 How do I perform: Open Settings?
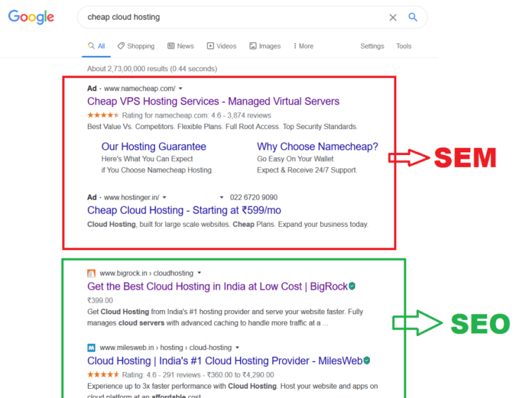[372, 46]
